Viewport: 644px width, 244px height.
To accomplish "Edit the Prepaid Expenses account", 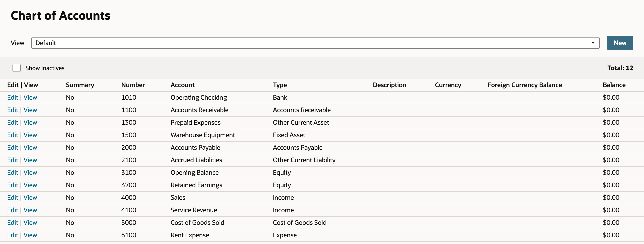I will tap(13, 122).
